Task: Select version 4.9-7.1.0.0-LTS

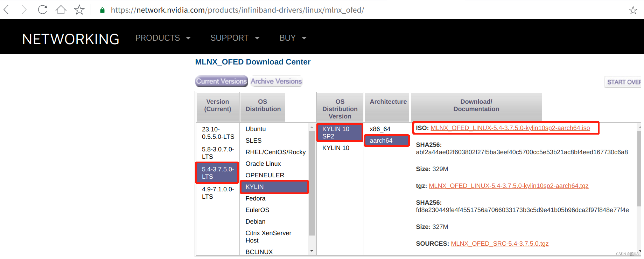Action: tap(218, 193)
